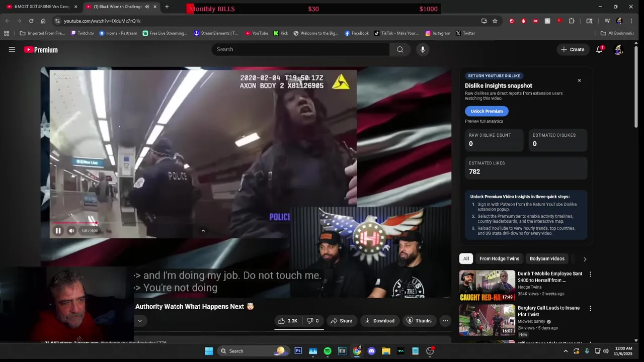
Task: Reload the page in Chrome
Action: click(31, 21)
